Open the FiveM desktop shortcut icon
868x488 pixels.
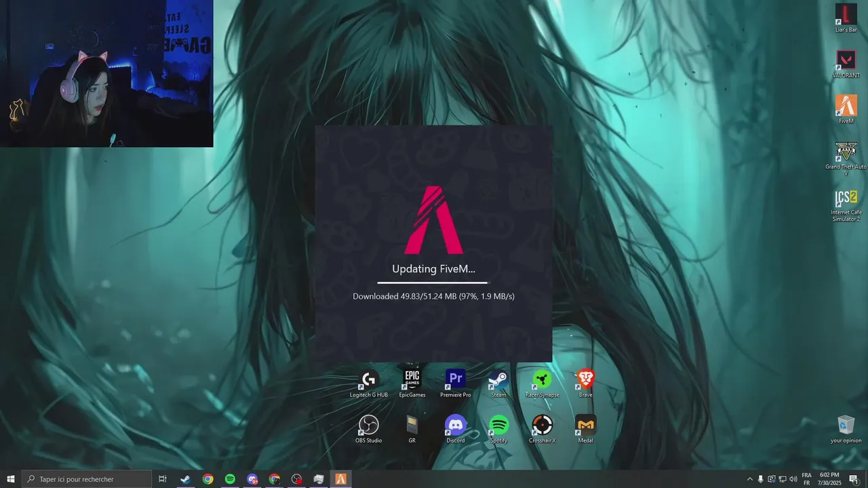[x=846, y=109]
